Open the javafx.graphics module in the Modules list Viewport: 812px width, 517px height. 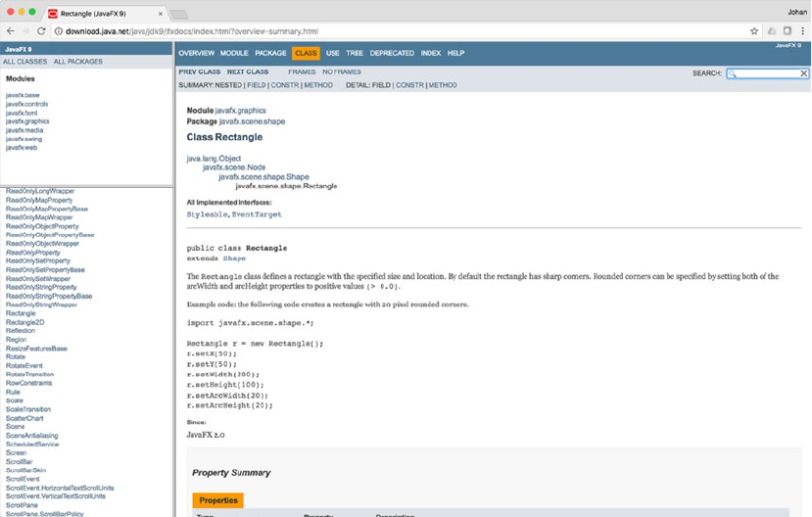[x=27, y=121]
